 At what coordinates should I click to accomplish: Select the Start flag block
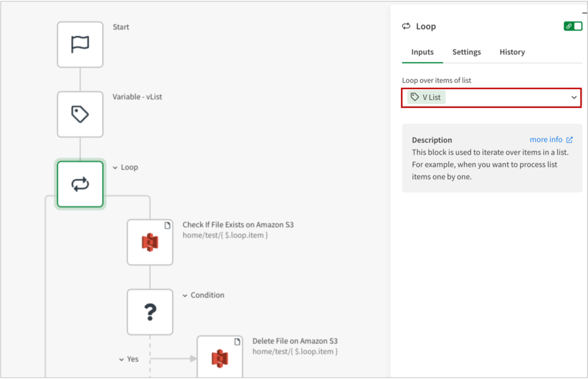tap(80, 45)
